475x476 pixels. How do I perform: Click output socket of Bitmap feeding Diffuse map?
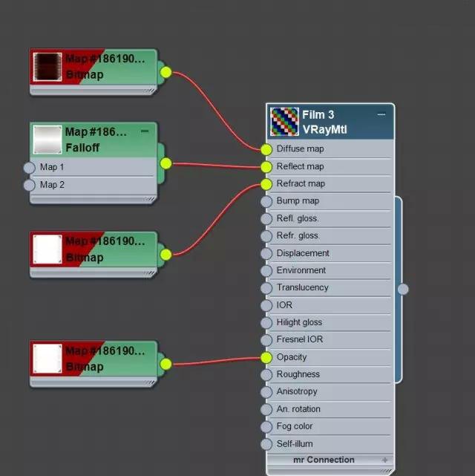[x=166, y=72]
